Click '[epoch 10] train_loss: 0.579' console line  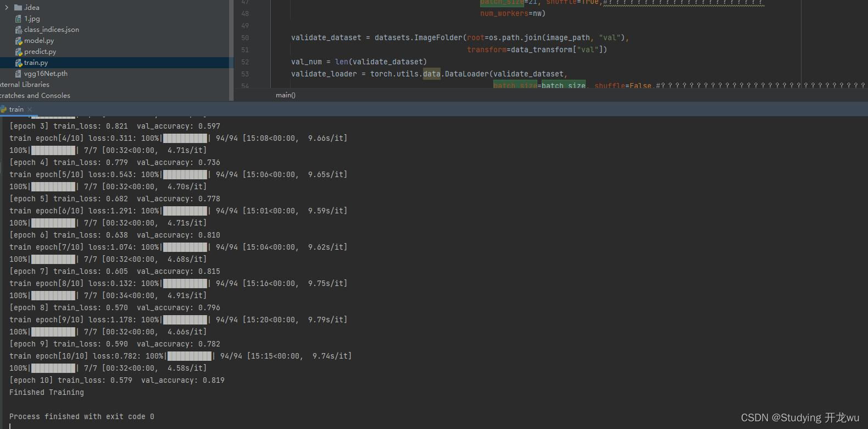[x=117, y=381]
